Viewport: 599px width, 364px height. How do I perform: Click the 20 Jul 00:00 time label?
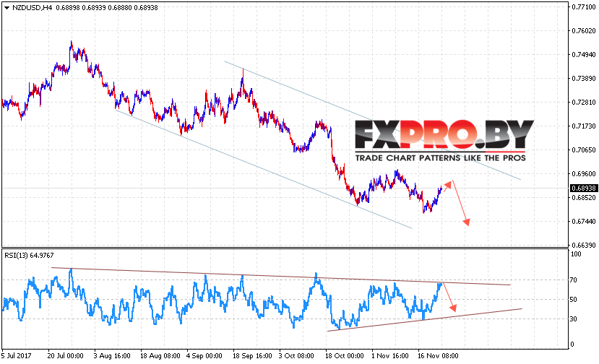(65, 356)
